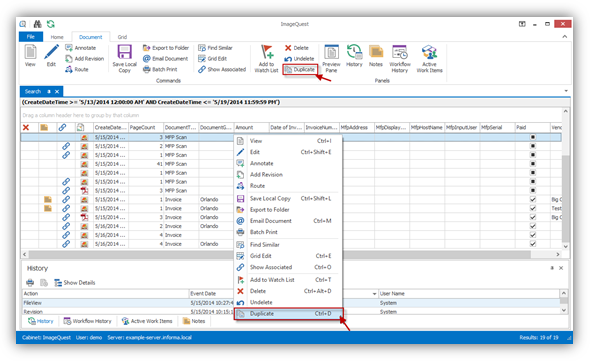Click Show Associated in ribbon
The width and height of the screenshot is (590, 361).
(222, 69)
